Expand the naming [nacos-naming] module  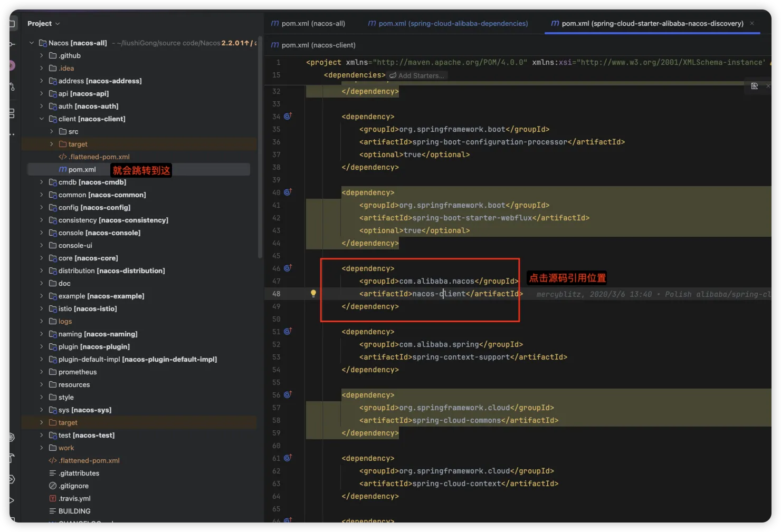tap(42, 334)
